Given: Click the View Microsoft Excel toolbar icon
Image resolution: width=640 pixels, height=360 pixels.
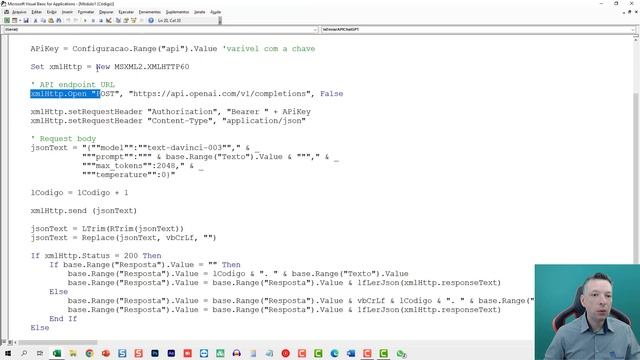Looking at the screenshot, I should click(7, 20).
